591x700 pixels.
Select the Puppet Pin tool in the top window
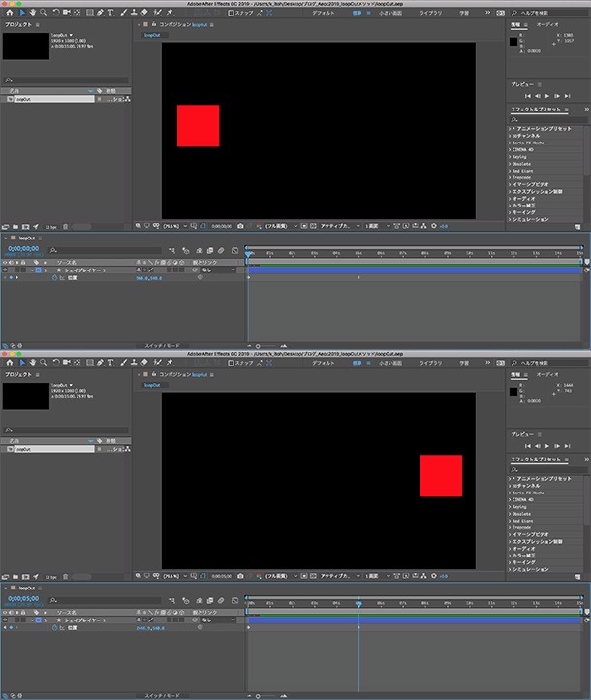[x=170, y=13]
